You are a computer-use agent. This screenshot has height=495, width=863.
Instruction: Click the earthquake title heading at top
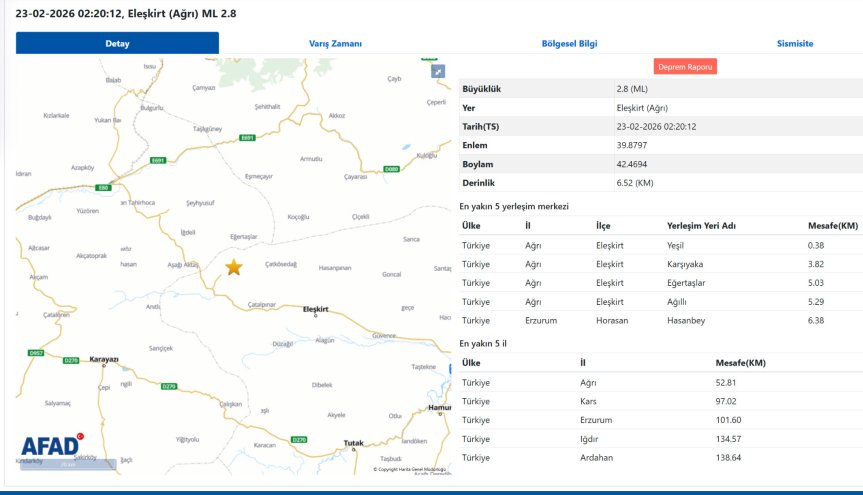click(126, 14)
